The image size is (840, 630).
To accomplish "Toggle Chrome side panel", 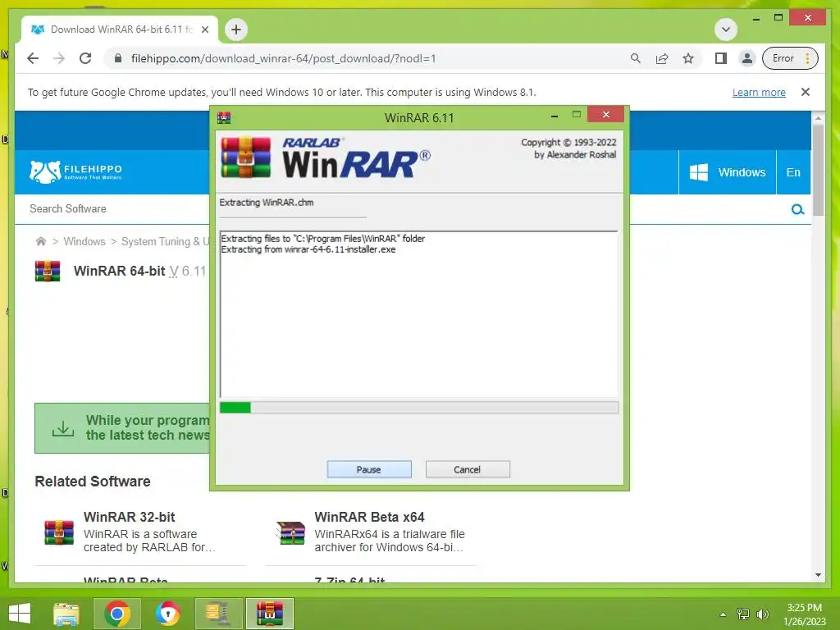I will (x=721, y=58).
